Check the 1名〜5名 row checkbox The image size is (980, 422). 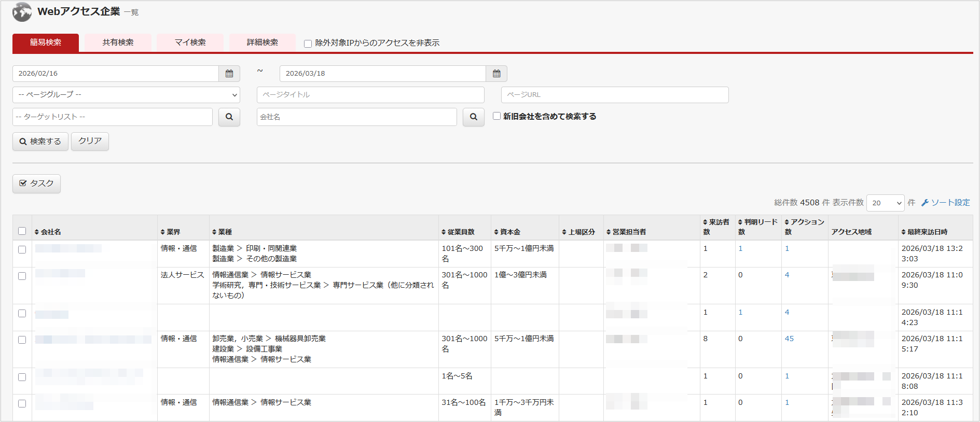[22, 377]
